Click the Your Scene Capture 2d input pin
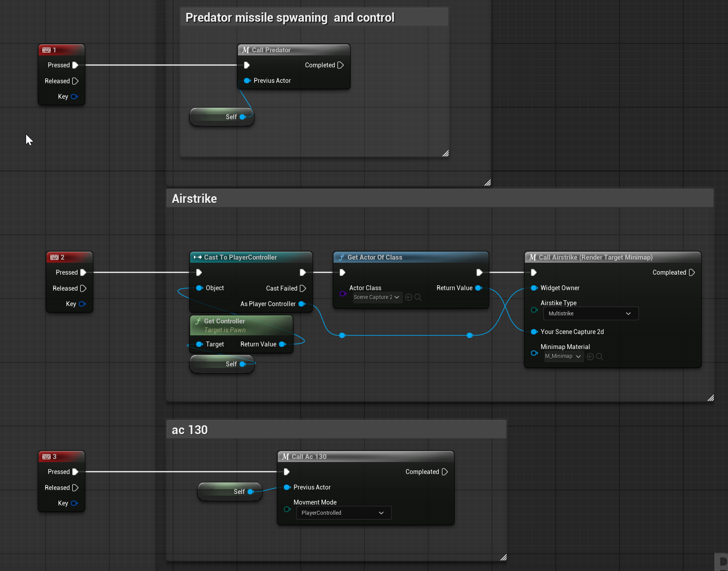Image resolution: width=728 pixels, height=571 pixels. pyautogui.click(x=534, y=332)
